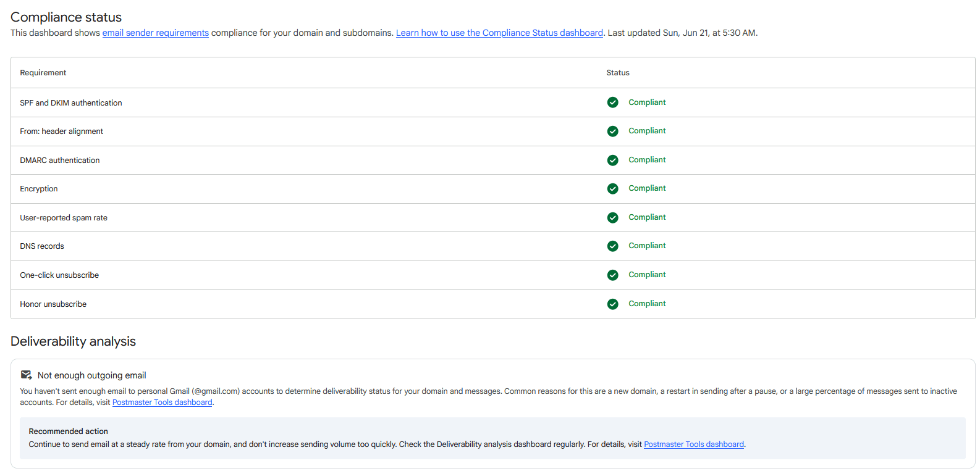The height and width of the screenshot is (471, 980).
Task: Click the Requirement column header
Action: [x=43, y=73]
